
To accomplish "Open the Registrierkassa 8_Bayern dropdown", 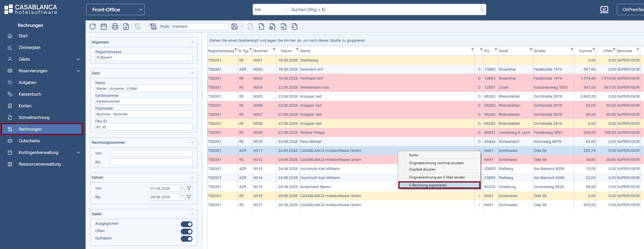I will 144,57.
